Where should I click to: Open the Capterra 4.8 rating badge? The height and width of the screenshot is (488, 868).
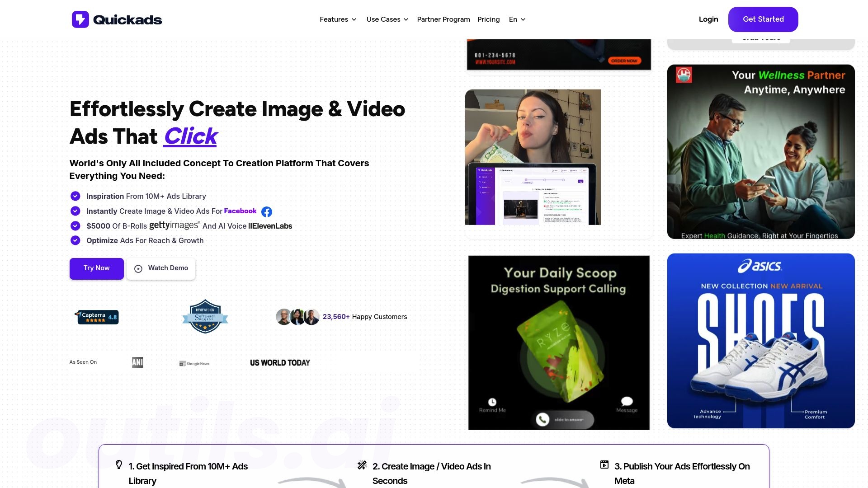[x=97, y=317]
